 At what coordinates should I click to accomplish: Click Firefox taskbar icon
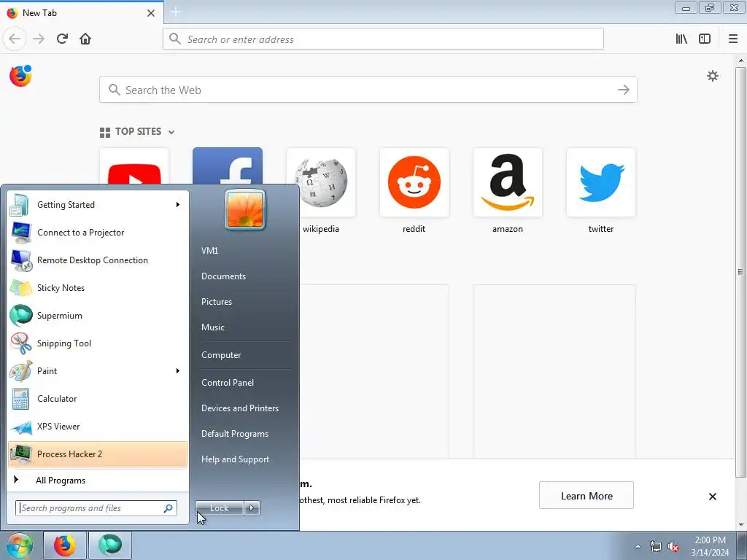point(65,545)
